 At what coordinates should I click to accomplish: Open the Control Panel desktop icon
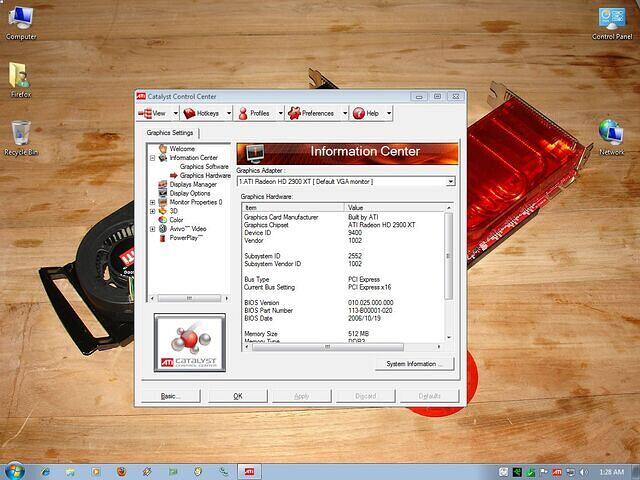612,23
